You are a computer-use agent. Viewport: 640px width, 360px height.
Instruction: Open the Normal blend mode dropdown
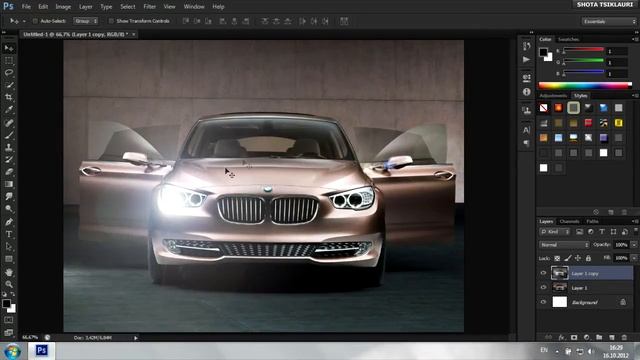pyautogui.click(x=564, y=245)
